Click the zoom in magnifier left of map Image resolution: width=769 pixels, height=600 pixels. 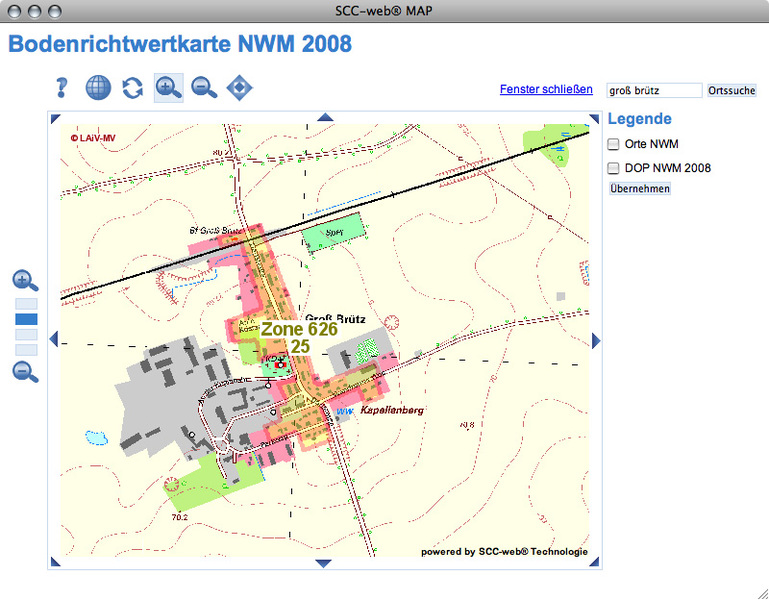pyautogui.click(x=26, y=281)
